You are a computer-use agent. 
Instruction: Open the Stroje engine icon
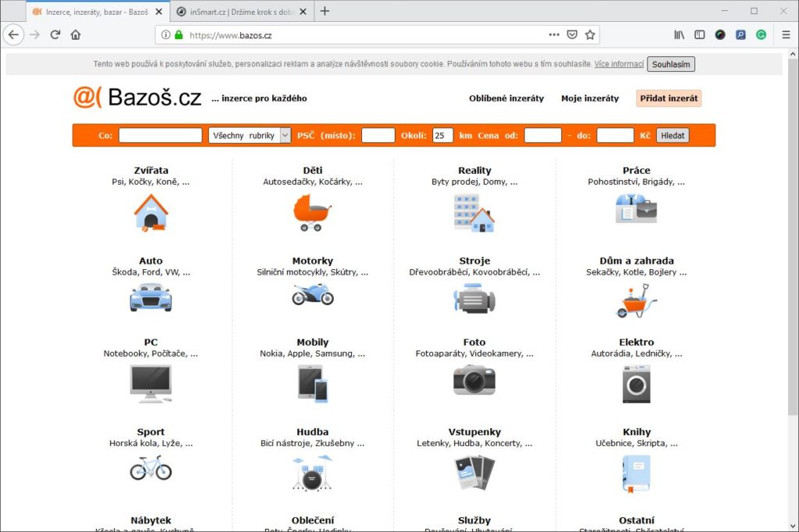474,299
